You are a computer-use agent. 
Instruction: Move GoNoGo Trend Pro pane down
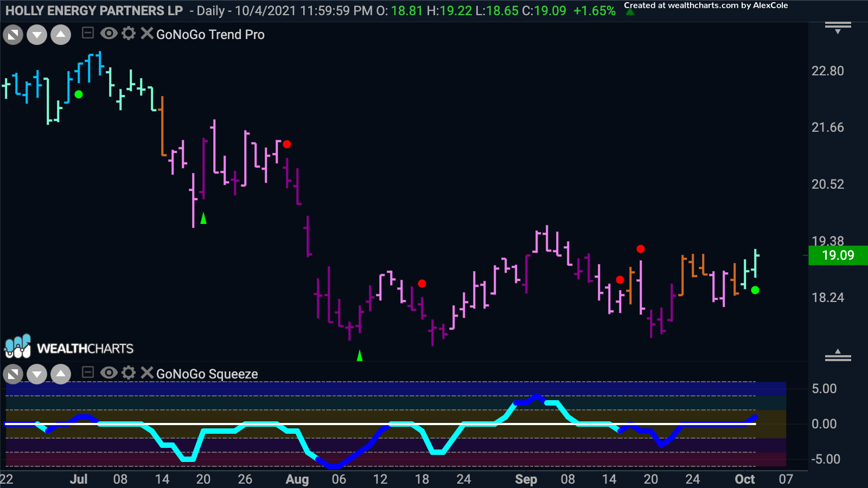coord(37,35)
